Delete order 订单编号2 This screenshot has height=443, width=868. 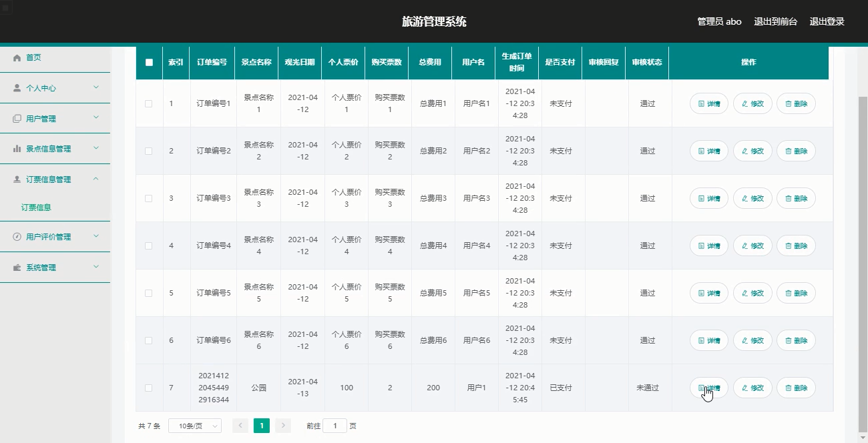(x=796, y=151)
